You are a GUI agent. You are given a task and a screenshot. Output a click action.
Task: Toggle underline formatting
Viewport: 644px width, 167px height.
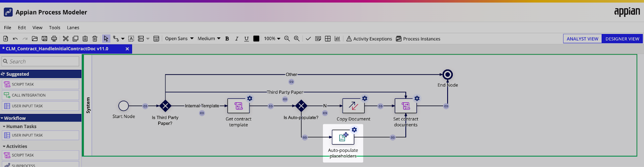pos(246,39)
